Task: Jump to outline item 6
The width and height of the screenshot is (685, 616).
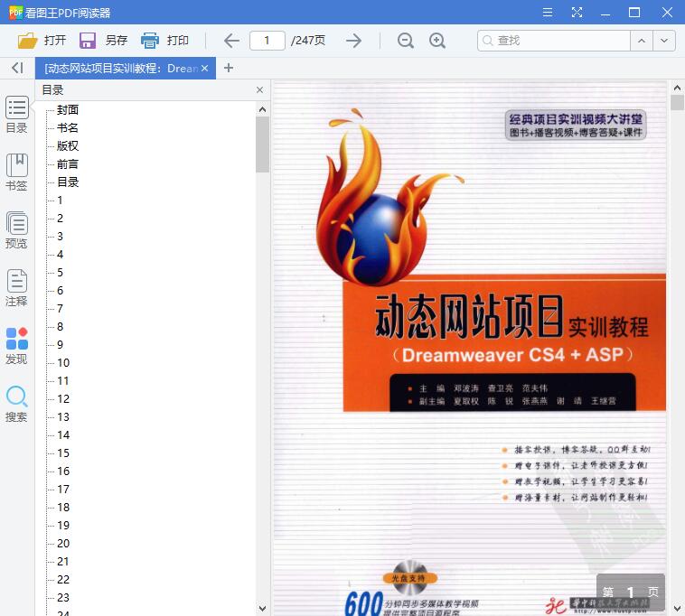Action: tap(61, 290)
